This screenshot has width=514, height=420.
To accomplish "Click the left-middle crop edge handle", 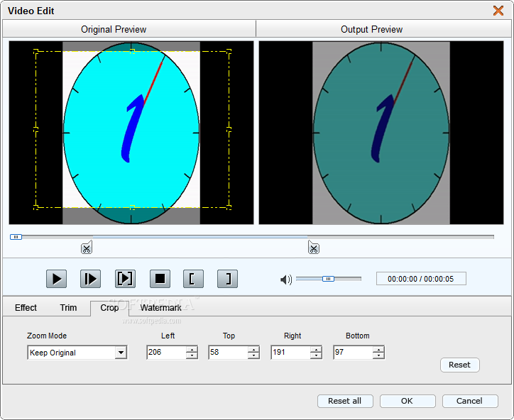I will (x=35, y=130).
